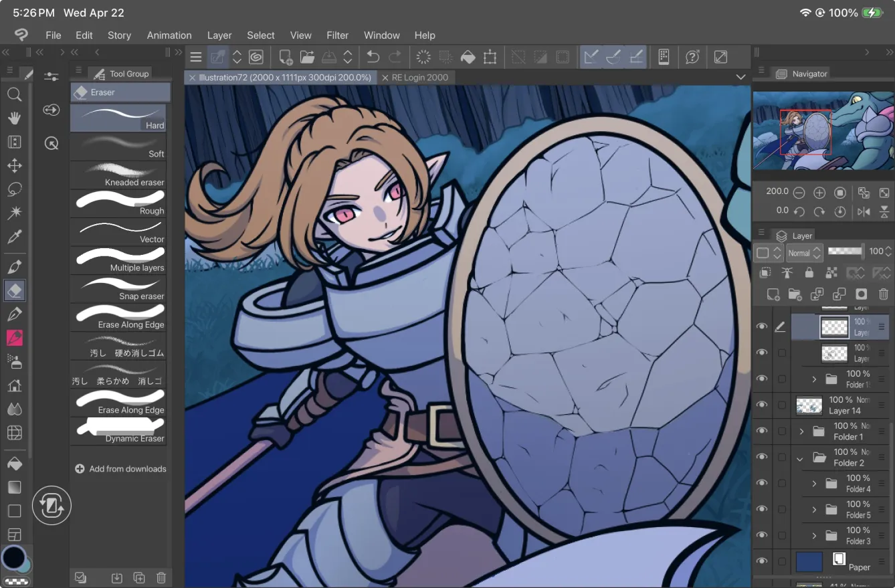The height and width of the screenshot is (588, 895).
Task: Click the layer opacity slider
Action: click(846, 251)
